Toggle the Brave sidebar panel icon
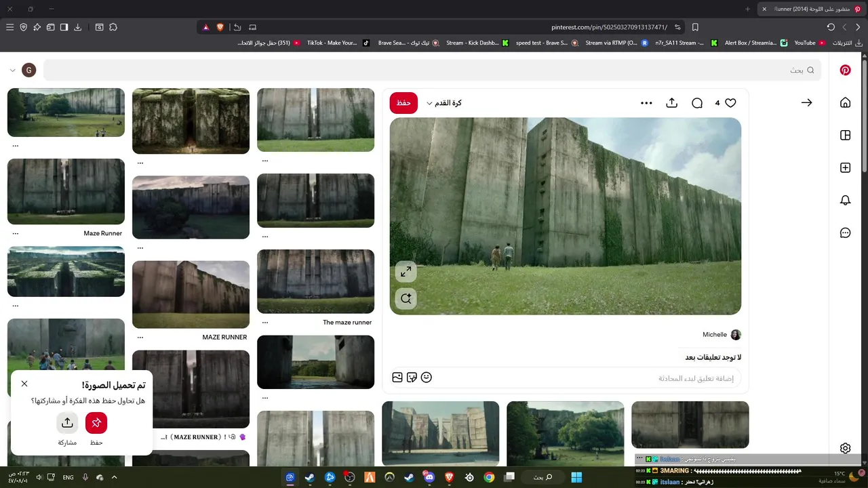Image resolution: width=868 pixels, height=488 pixels. [64, 27]
